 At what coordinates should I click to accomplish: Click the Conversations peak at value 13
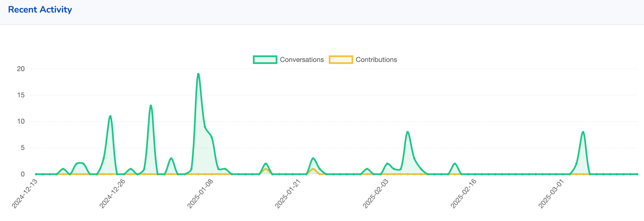click(x=151, y=106)
